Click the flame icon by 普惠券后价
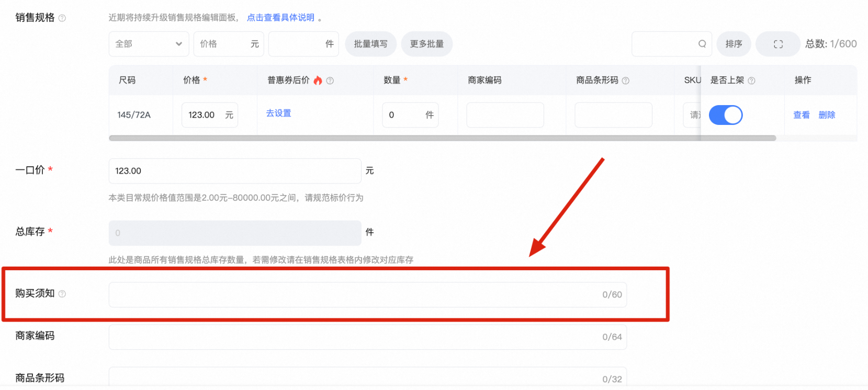The height and width of the screenshot is (390, 868). pyautogui.click(x=318, y=80)
